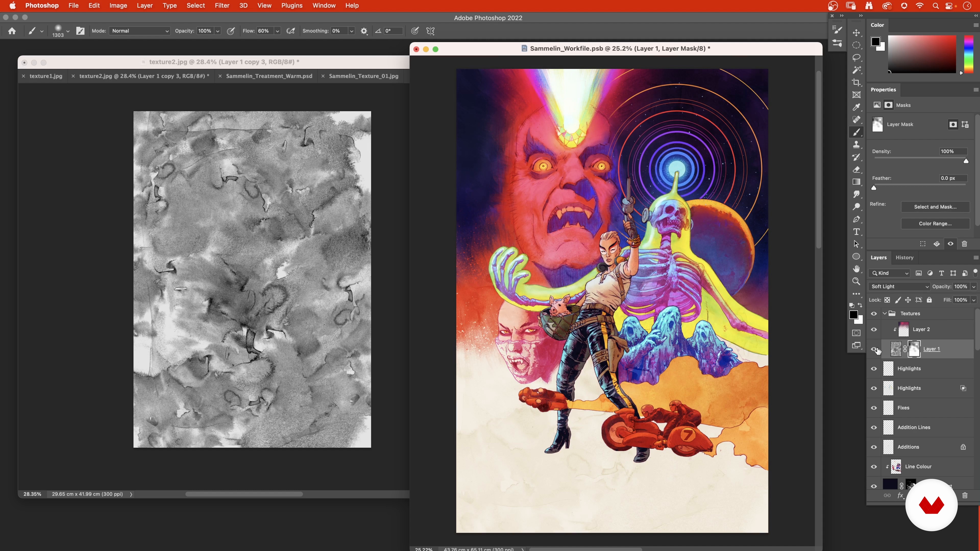This screenshot has width=980, height=551.
Task: Select the Brush tool in the tools panel
Action: click(x=856, y=132)
